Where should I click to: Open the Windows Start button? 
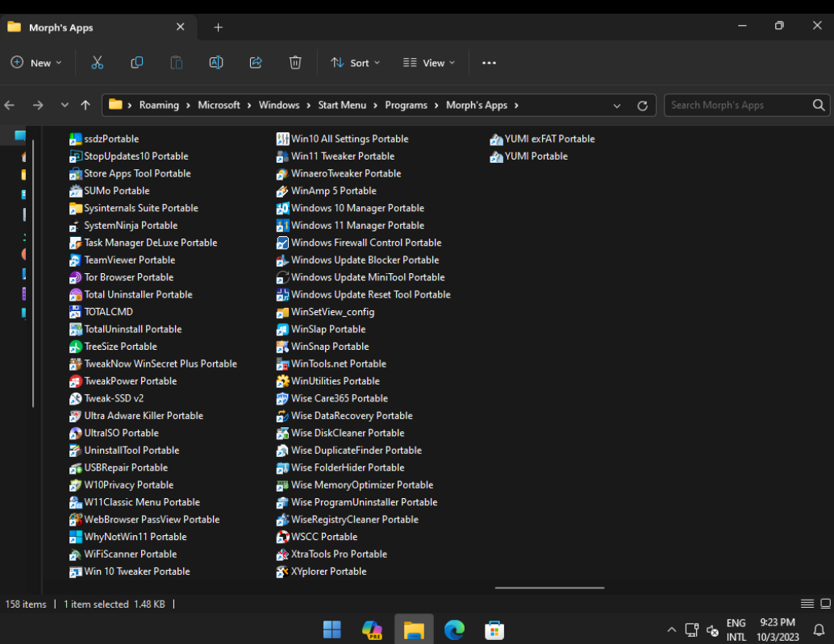pos(332,629)
